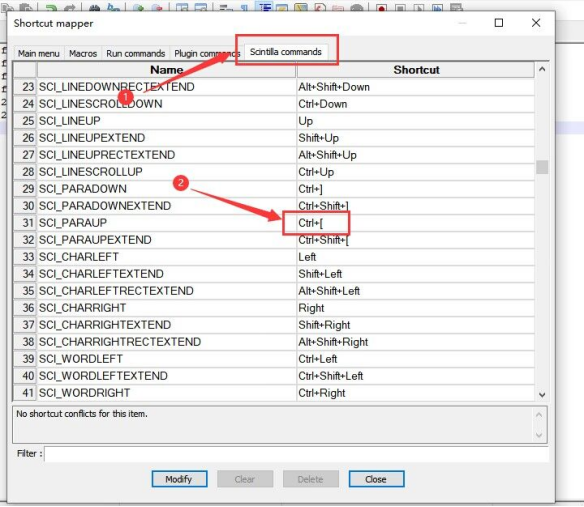Click the Alt+Shift+Down shortcut cell
The width and height of the screenshot is (584, 507).
pos(416,87)
